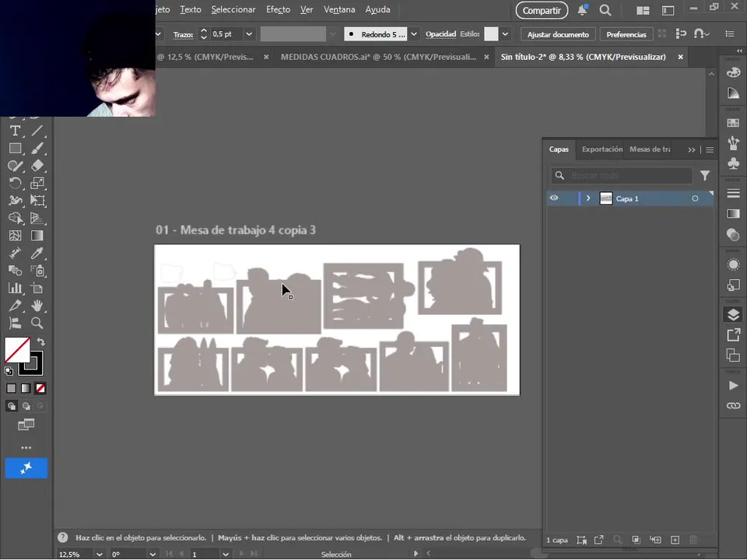Select the Zoom tool
Screen dimensions: 747x560
click(x=37, y=323)
